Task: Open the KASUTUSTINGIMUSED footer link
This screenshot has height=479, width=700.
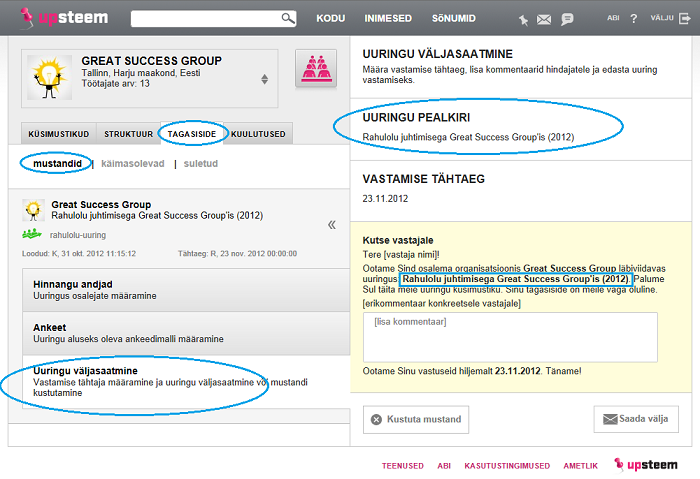Action: (x=507, y=466)
